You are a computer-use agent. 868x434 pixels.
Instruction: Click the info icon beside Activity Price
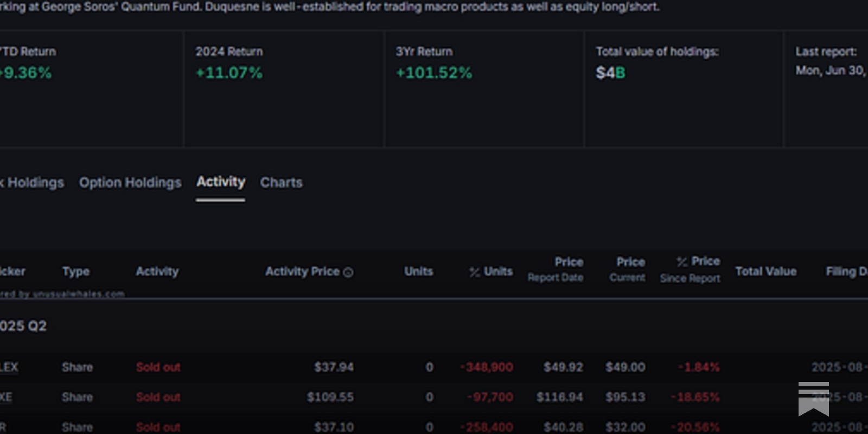tap(348, 272)
